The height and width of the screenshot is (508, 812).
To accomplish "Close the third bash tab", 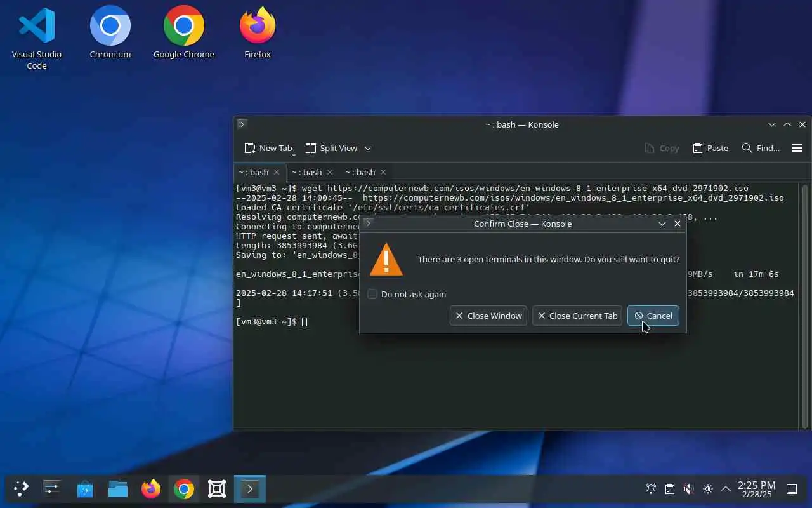I will pos(383,172).
